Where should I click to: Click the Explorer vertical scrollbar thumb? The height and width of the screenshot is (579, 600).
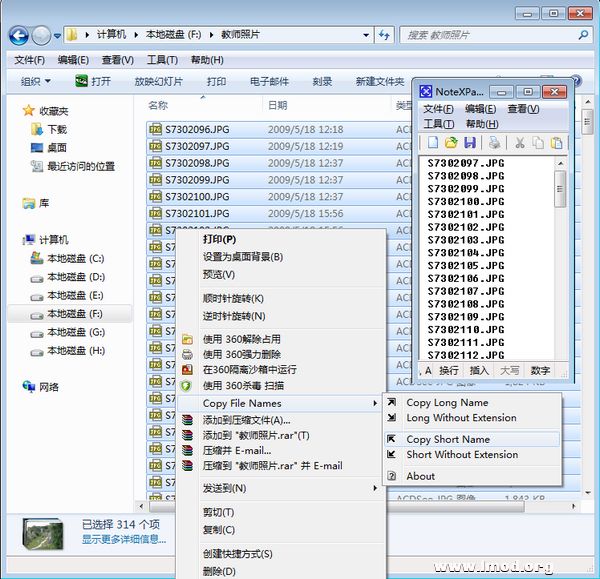tap(587, 122)
